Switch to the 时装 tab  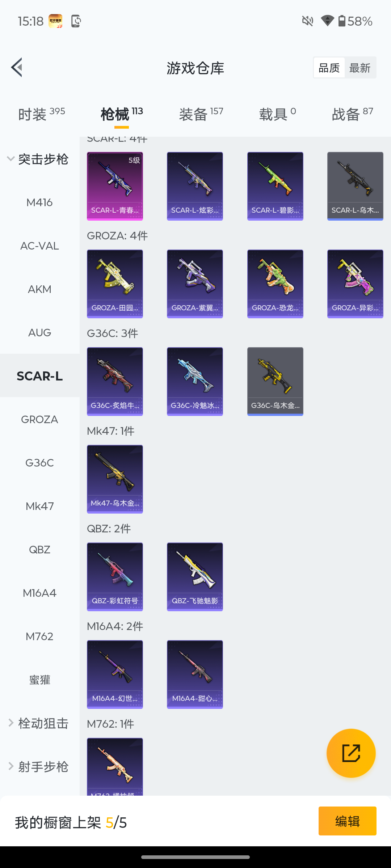(x=41, y=114)
